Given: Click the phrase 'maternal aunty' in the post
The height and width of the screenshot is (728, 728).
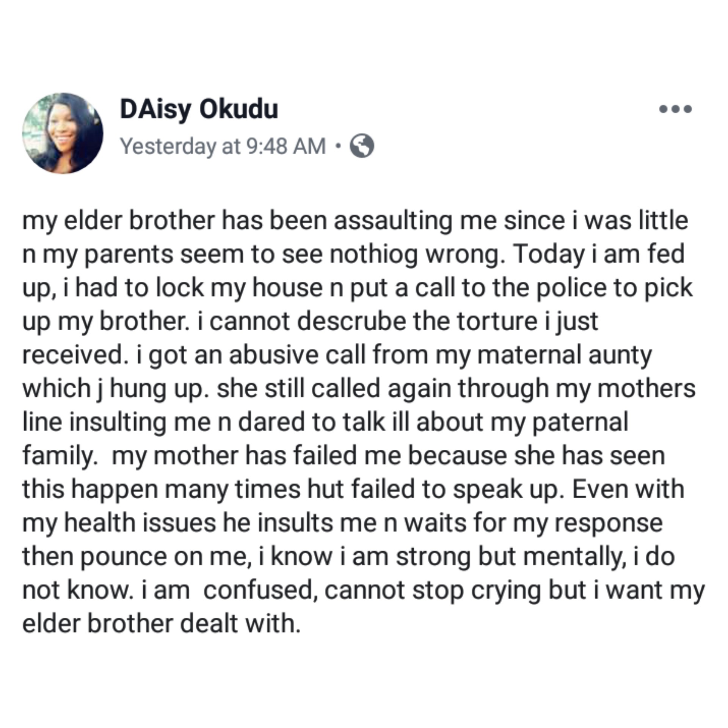Looking at the screenshot, I should point(564,355).
